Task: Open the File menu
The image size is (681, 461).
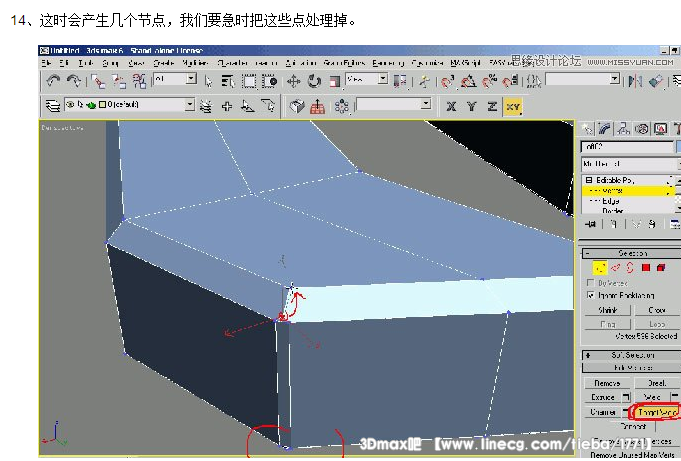Action: (x=46, y=63)
